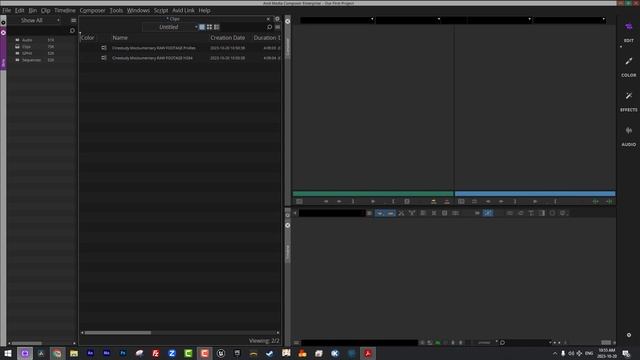Switch to the Color workspace

[x=629, y=67]
